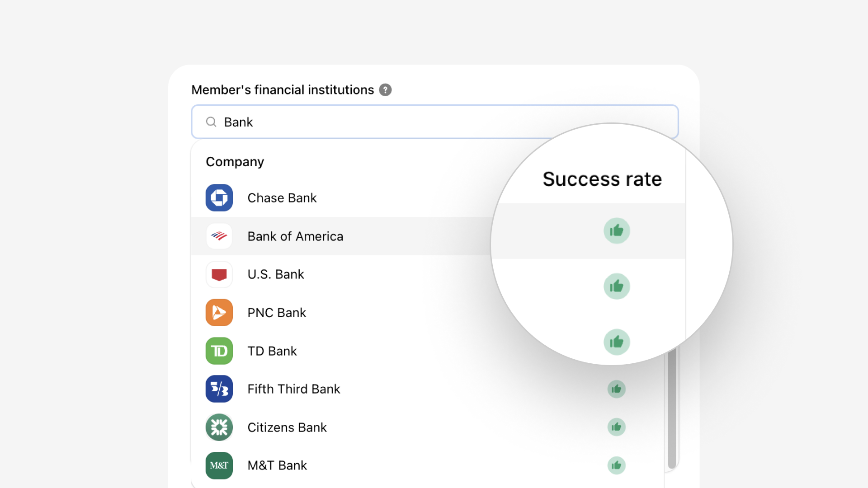The image size is (868, 488).
Task: Click Citizens Bank thumbs-up success icon
Action: pyautogui.click(x=616, y=427)
